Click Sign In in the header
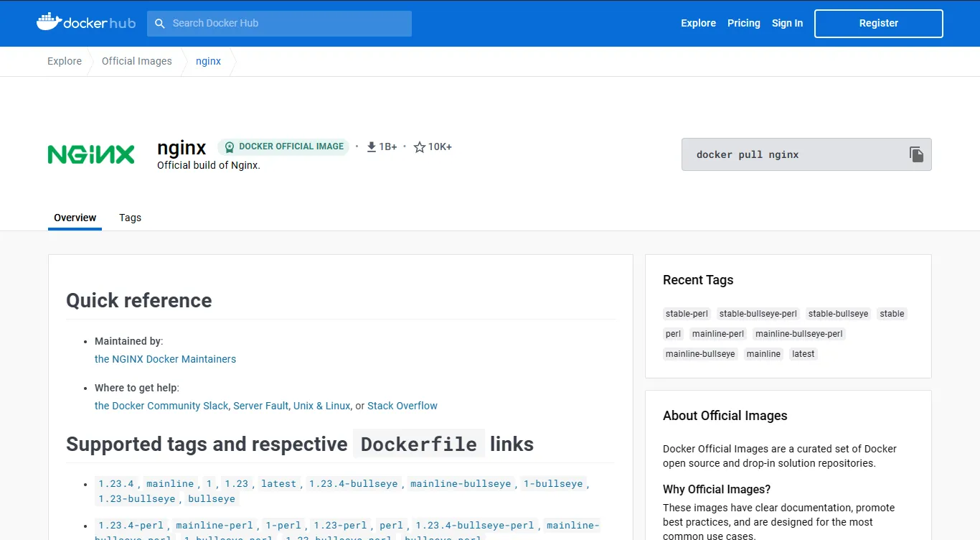 787,23
